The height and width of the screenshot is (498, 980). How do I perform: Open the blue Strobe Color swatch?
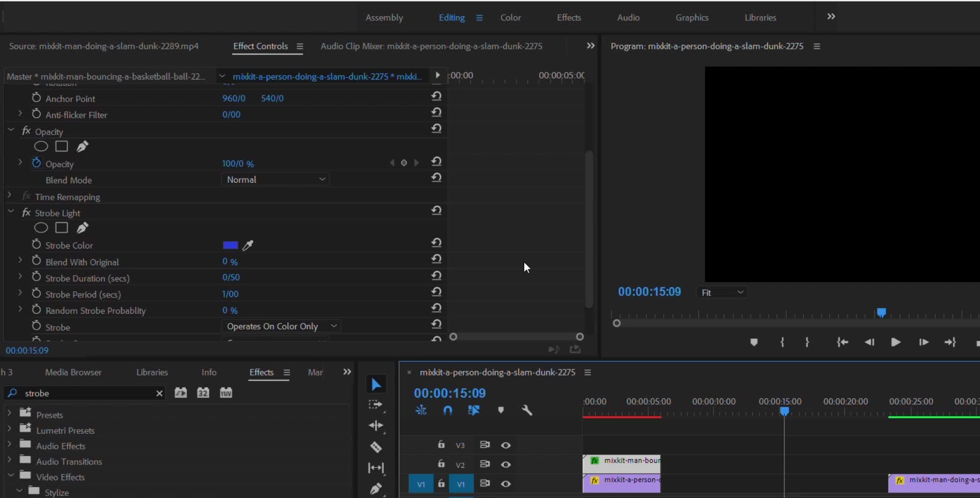click(230, 245)
